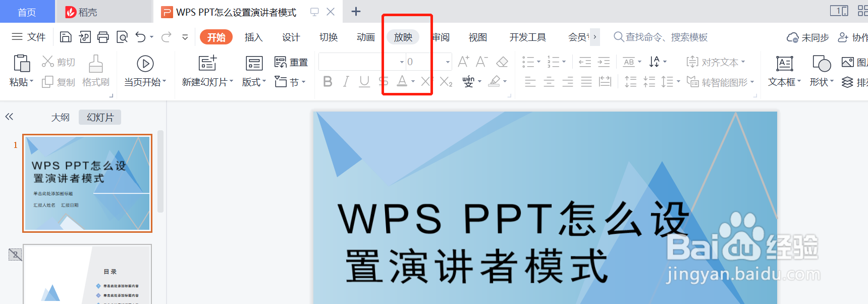Click the font color A button
868x304 pixels.
point(402,81)
